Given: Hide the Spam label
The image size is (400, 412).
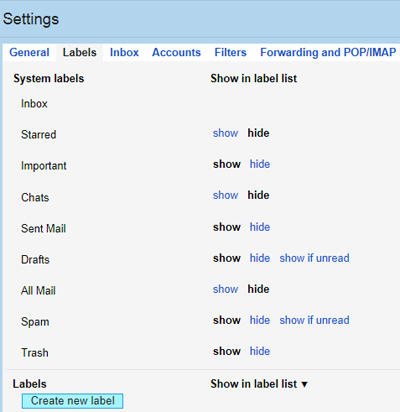Looking at the screenshot, I should (260, 320).
